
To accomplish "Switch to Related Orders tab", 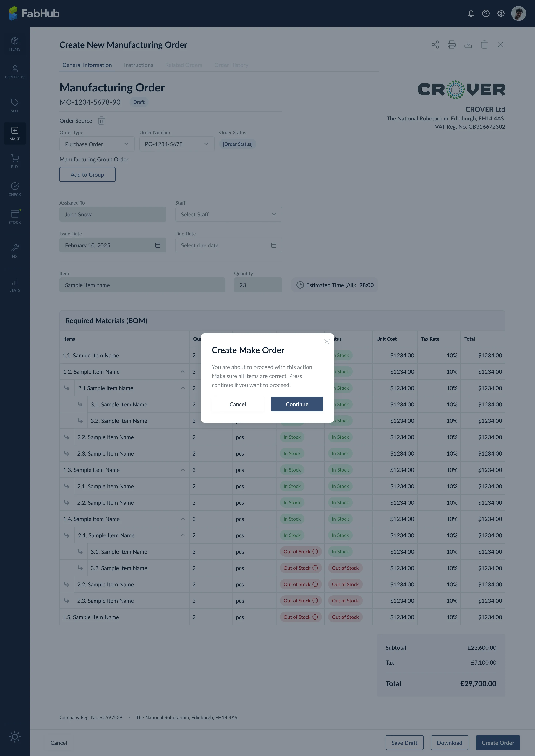I will pyautogui.click(x=184, y=65).
